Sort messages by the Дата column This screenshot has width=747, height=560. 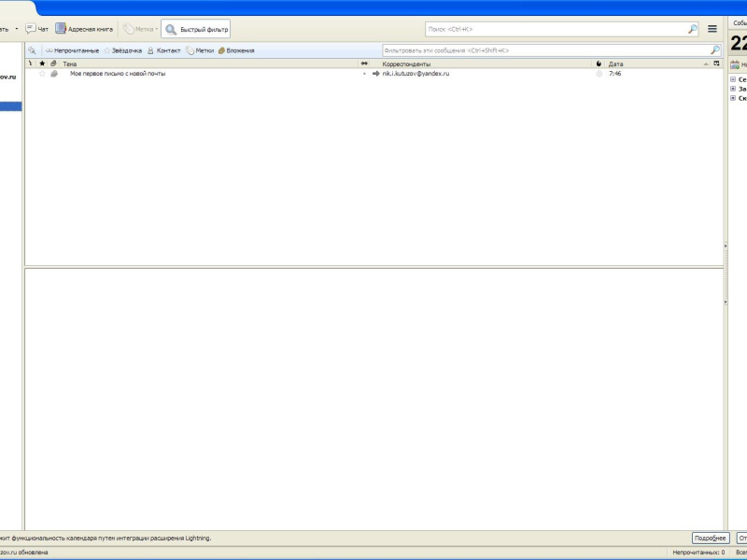point(658,63)
